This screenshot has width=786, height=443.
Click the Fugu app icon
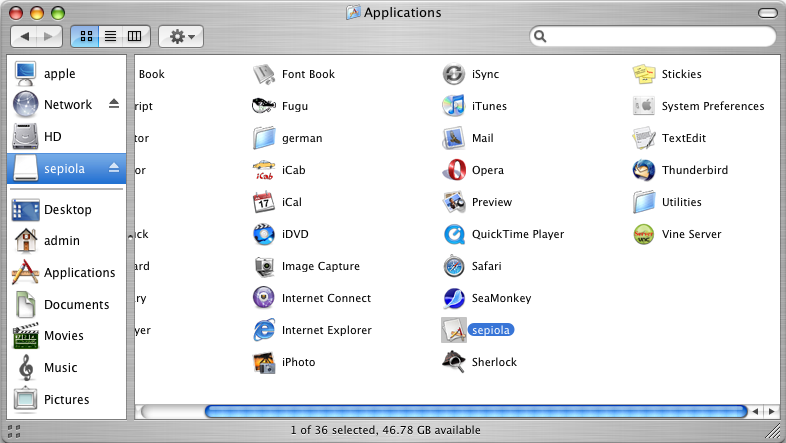[264, 106]
